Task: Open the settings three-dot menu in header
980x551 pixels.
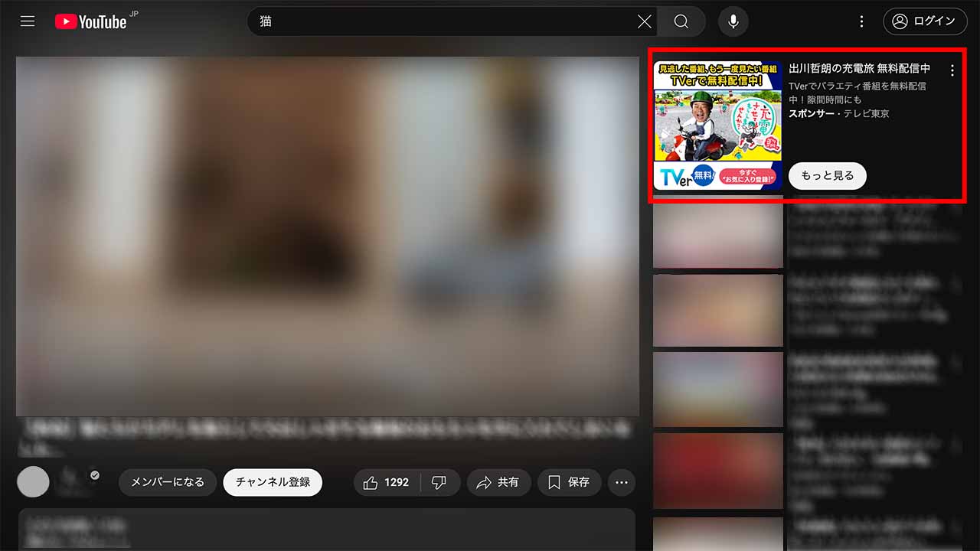Action: (x=861, y=21)
